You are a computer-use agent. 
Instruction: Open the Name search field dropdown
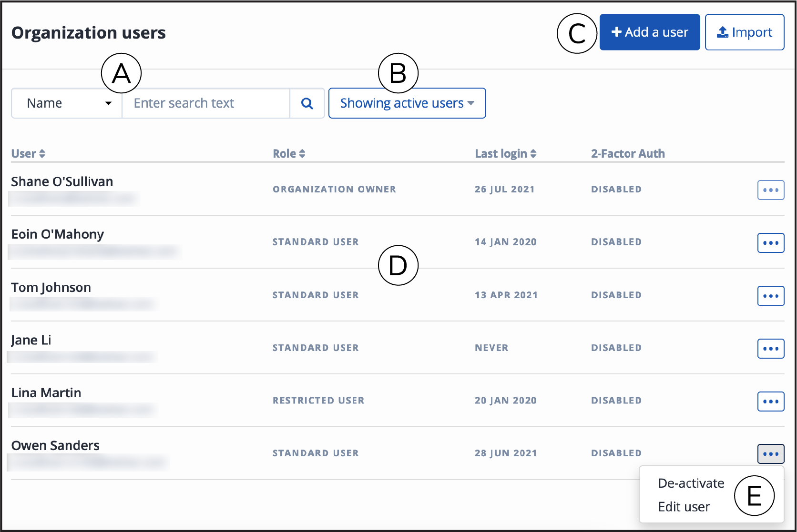tap(67, 103)
